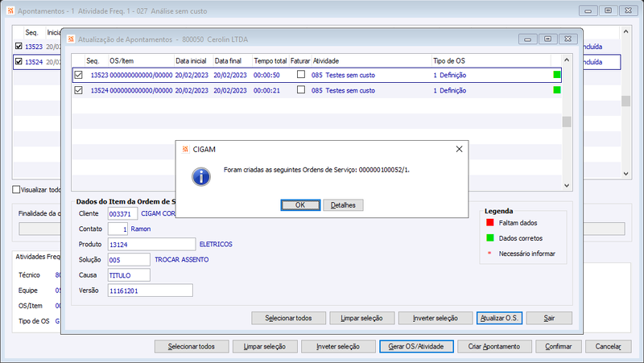The width and height of the screenshot is (644, 363).
Task: Click the Sair button
Action: [549, 318]
